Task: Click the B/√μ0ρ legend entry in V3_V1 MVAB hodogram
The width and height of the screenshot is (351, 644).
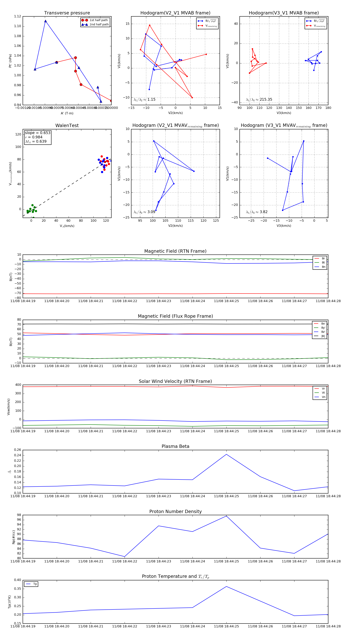Action: point(316,21)
